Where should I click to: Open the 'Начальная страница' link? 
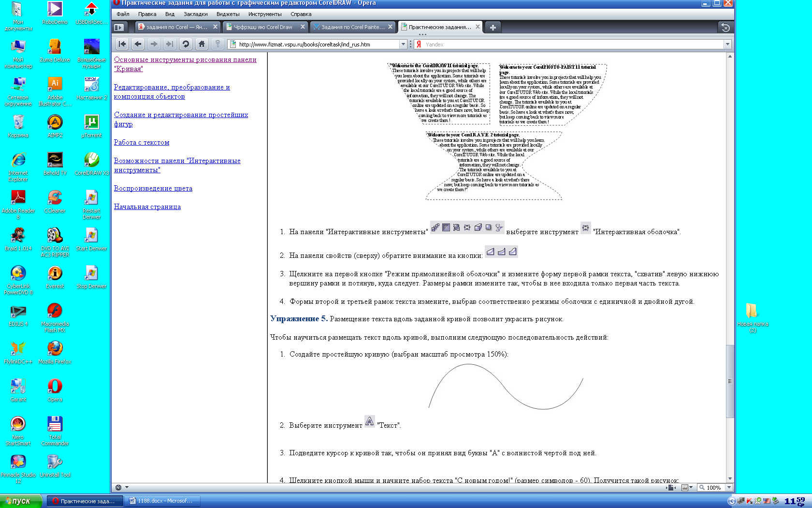point(147,207)
